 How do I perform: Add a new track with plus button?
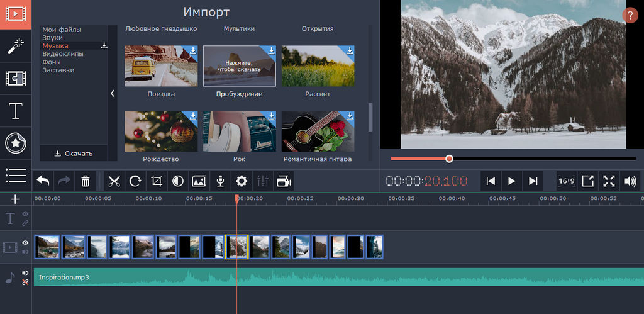pos(15,199)
